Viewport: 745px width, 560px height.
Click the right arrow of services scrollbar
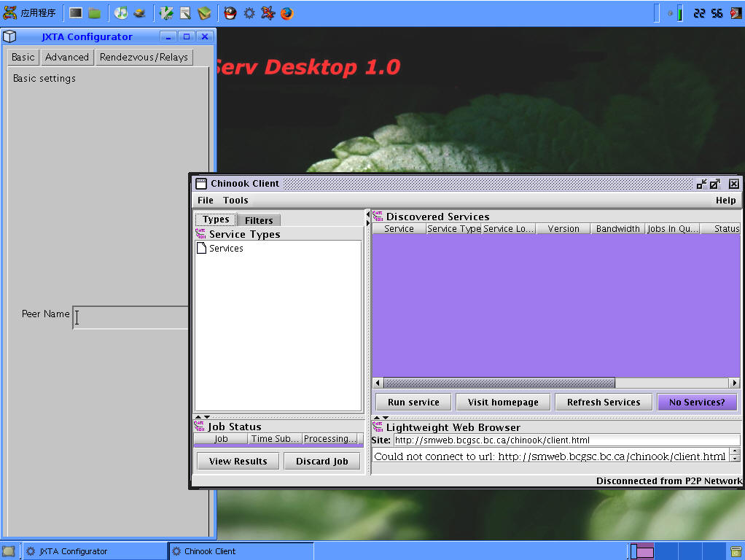coord(735,383)
